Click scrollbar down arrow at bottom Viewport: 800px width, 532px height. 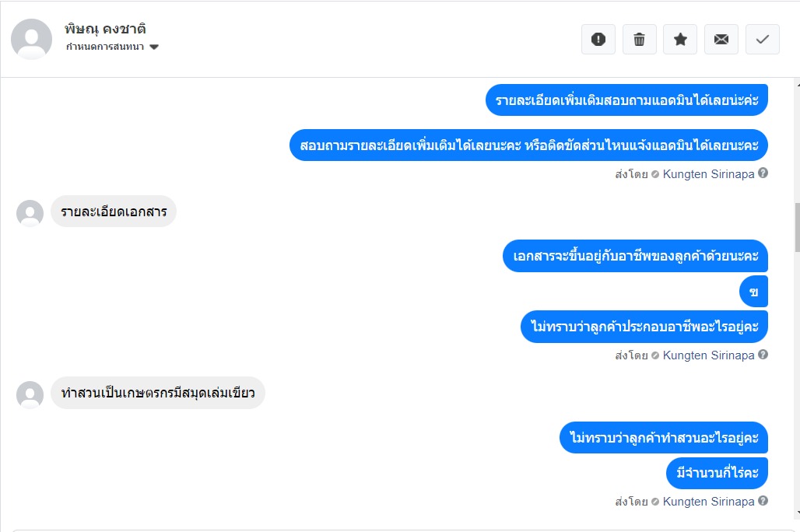pyautogui.click(x=797, y=513)
